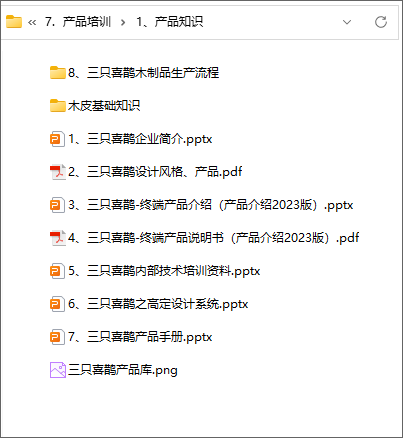Select folder icon of 8、三只喜鹊木制品生产流程
The height and width of the screenshot is (438, 403).
click(x=58, y=73)
